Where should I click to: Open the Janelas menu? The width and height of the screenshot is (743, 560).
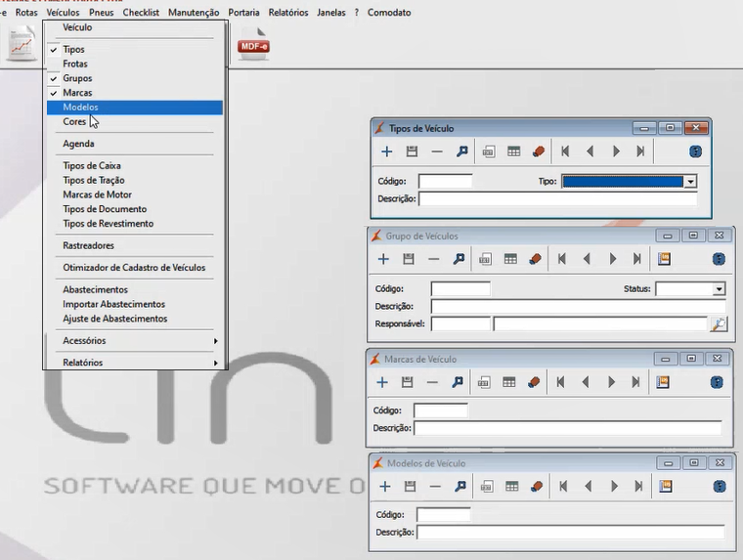[x=330, y=13]
